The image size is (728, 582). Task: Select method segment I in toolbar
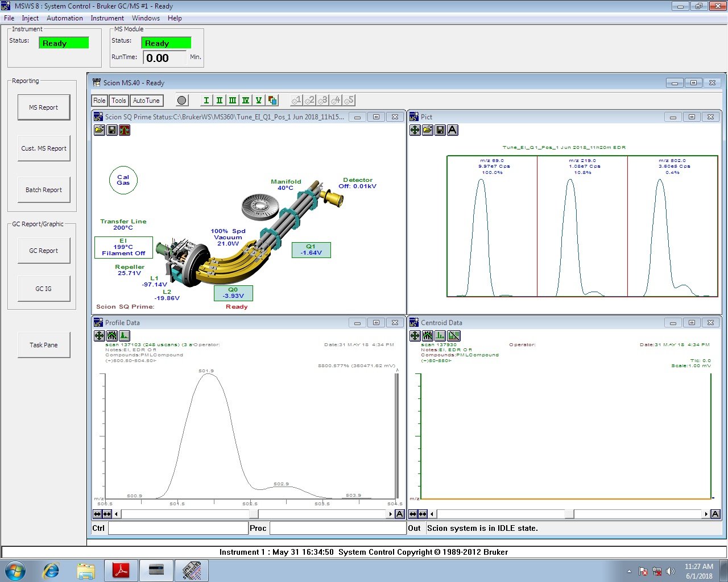pos(206,101)
